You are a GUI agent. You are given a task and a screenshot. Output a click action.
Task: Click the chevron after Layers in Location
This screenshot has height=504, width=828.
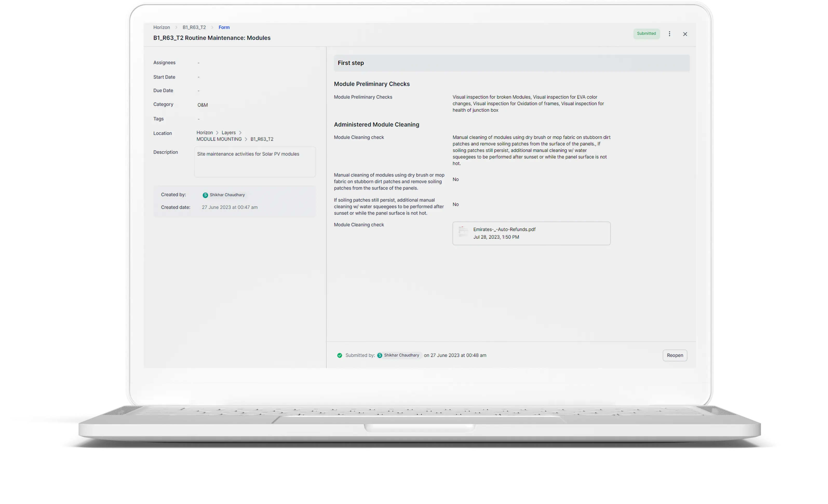[x=240, y=133]
